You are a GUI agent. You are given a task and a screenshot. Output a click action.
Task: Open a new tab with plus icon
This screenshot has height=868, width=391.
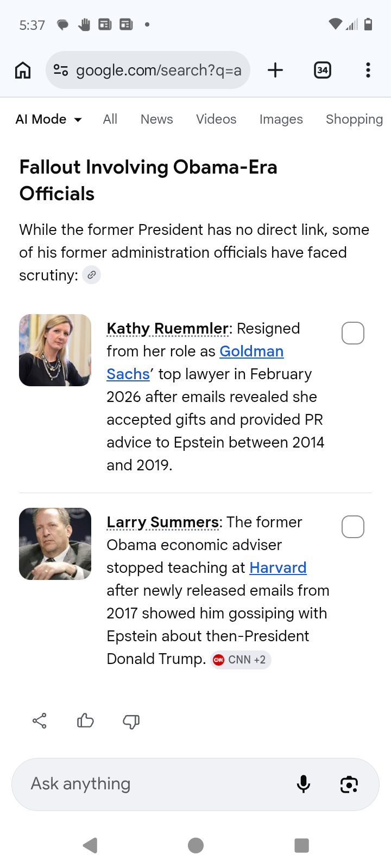pos(275,70)
